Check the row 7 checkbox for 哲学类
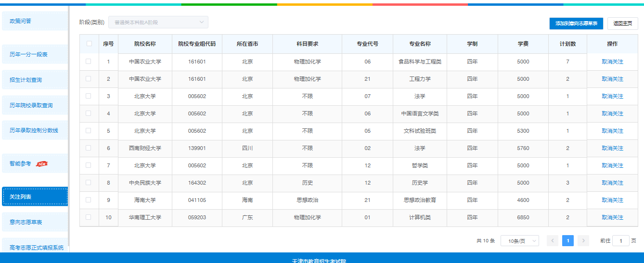Viewport: 644px width, 263px height. click(88, 165)
